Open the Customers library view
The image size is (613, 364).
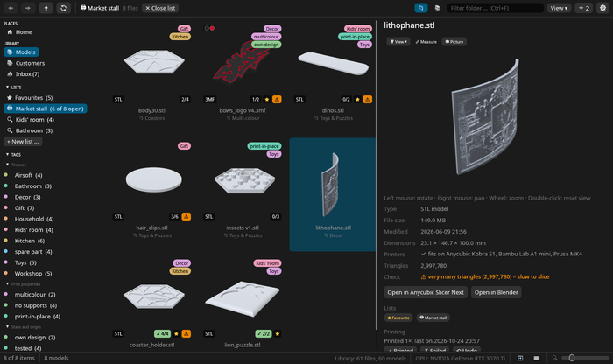[25, 63]
